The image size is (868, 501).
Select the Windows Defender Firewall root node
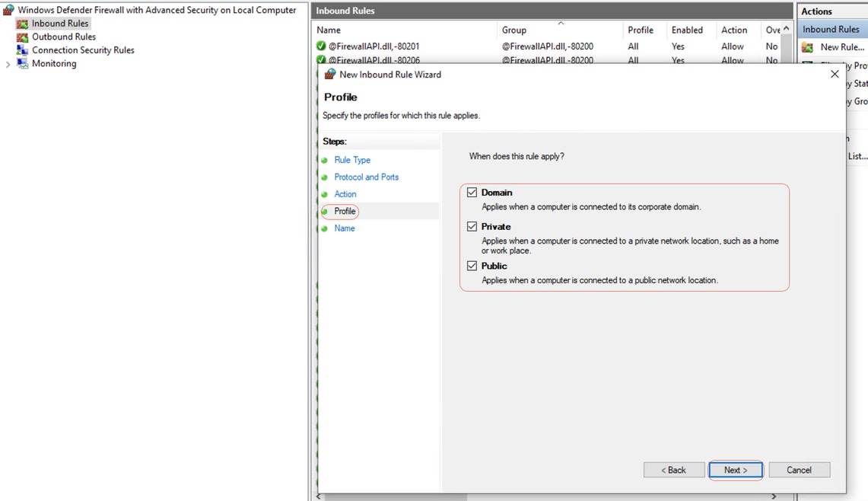pyautogui.click(x=157, y=10)
